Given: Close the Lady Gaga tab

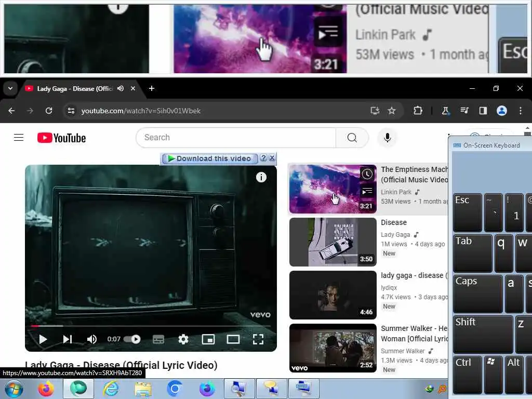Looking at the screenshot, I should point(133,88).
